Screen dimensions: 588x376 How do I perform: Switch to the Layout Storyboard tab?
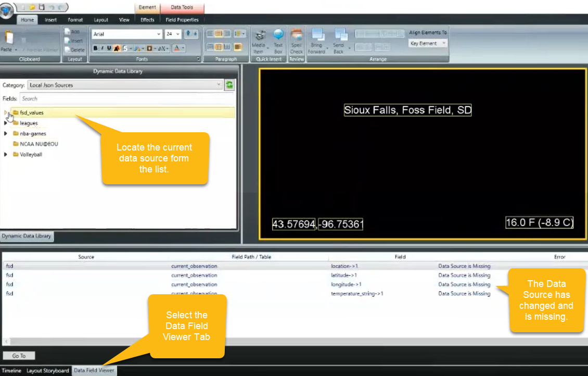point(48,371)
